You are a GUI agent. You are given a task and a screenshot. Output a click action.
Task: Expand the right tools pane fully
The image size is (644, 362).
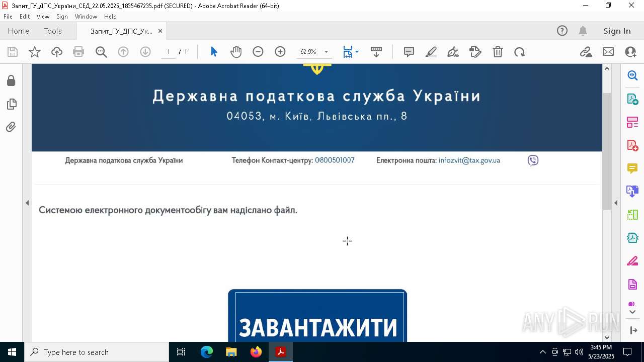click(x=633, y=330)
